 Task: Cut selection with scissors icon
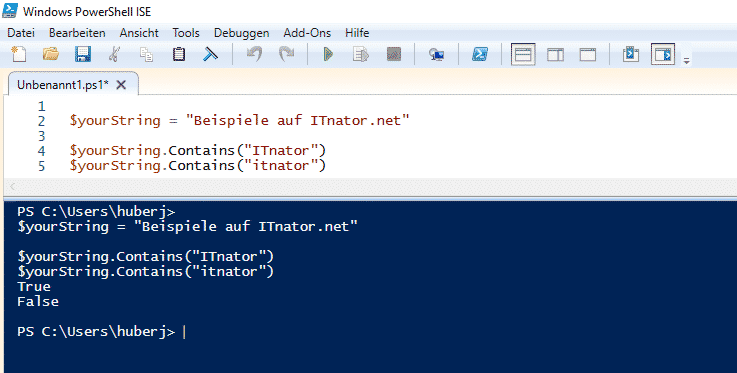click(x=114, y=54)
